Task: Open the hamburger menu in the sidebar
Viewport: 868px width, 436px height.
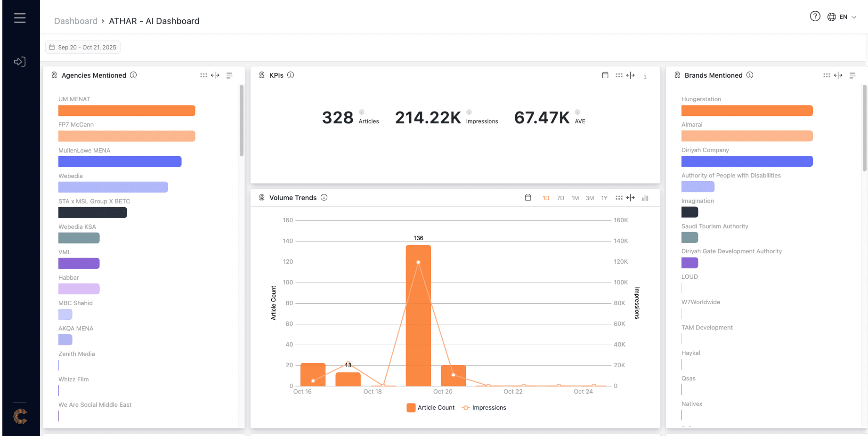Action: (x=20, y=18)
